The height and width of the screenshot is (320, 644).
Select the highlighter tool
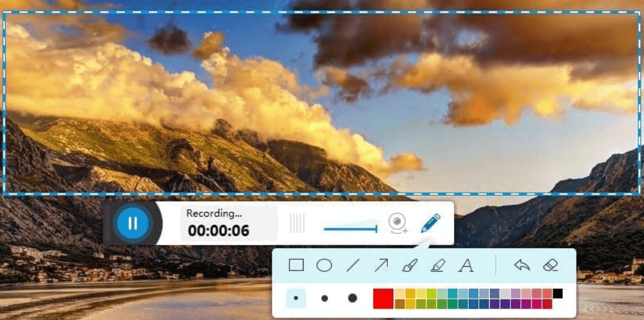tap(438, 266)
